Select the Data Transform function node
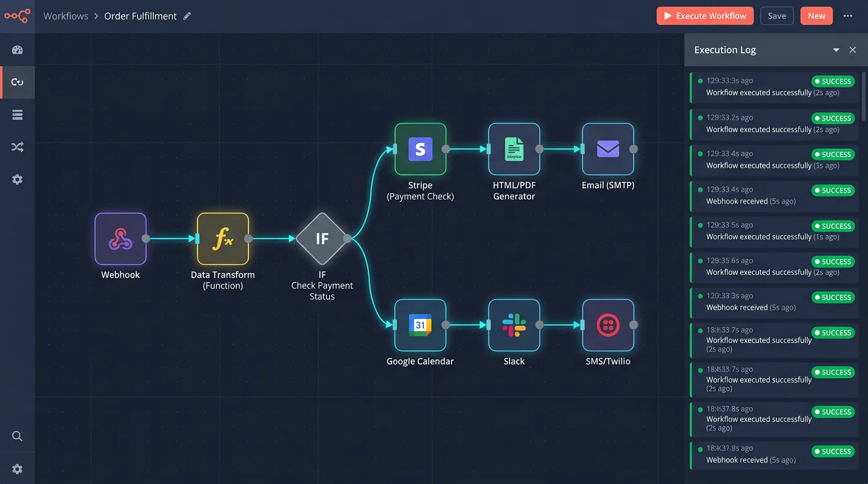The height and width of the screenshot is (484, 868). click(223, 239)
